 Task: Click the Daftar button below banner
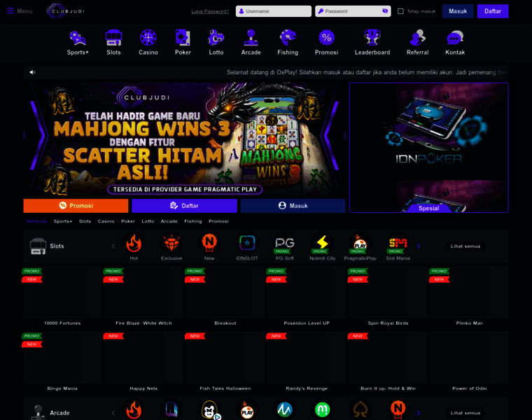[x=184, y=206]
